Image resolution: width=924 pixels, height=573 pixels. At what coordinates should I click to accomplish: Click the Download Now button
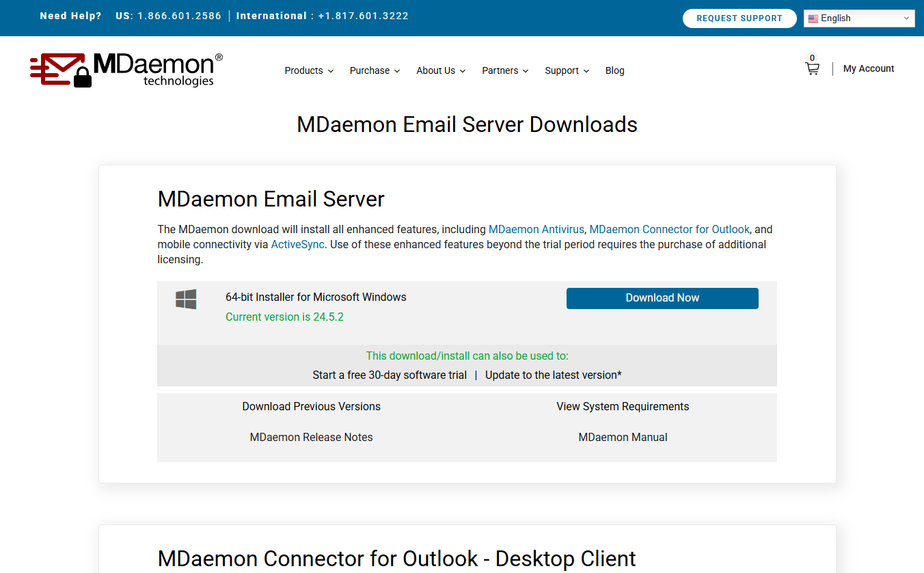662,298
